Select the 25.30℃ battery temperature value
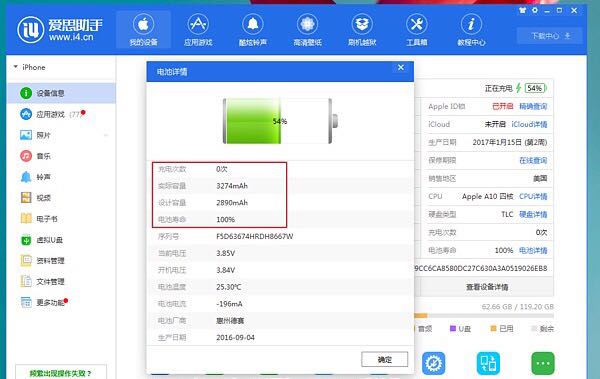 [x=228, y=287]
